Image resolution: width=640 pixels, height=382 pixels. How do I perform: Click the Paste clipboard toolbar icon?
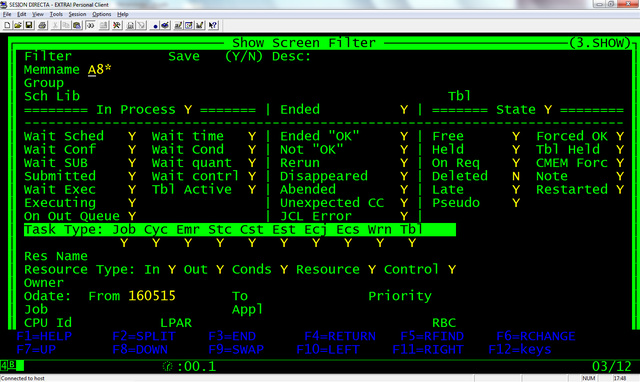[77, 25]
